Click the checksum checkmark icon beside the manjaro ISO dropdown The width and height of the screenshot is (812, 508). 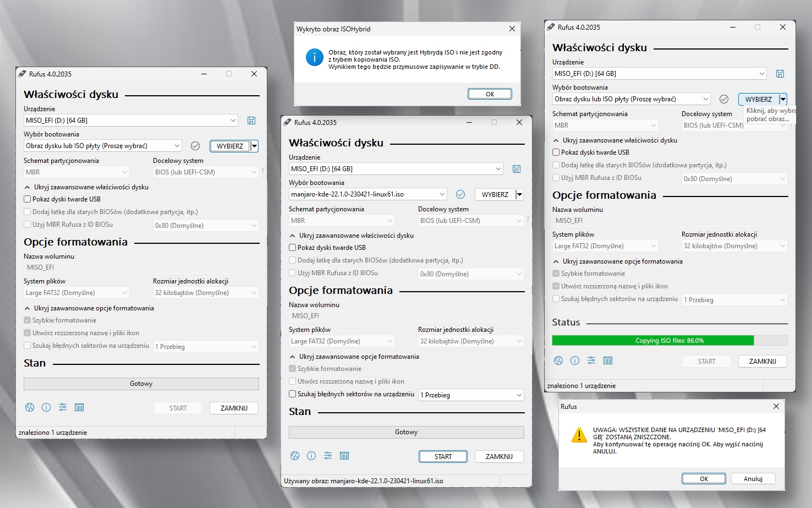(x=460, y=194)
